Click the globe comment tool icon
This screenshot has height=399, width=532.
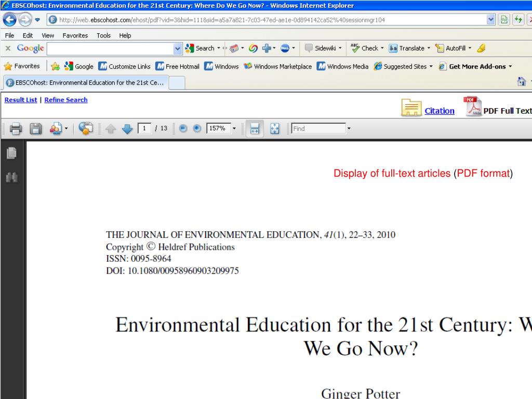point(86,128)
